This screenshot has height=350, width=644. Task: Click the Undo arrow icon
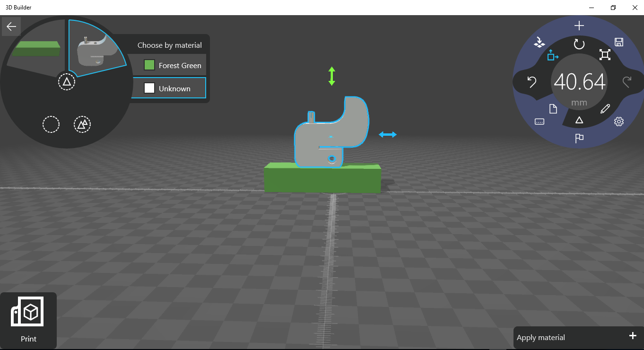click(532, 82)
